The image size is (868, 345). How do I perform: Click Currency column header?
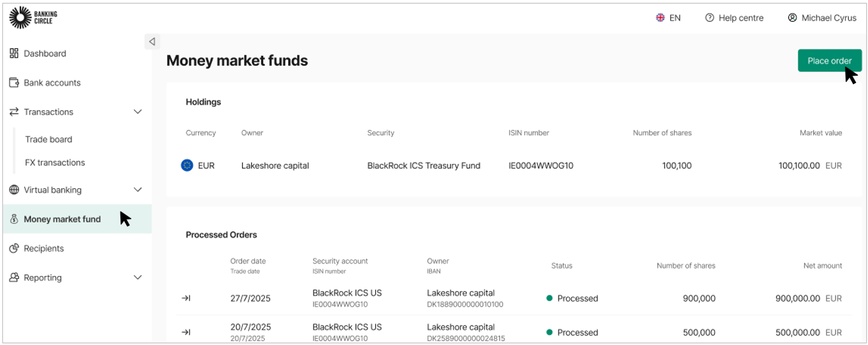coord(201,133)
